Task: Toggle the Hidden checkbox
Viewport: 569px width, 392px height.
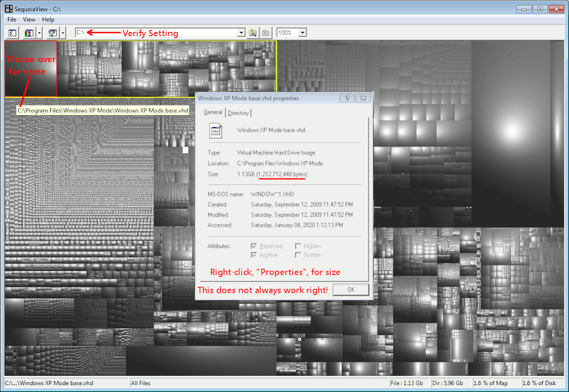Action: pyautogui.click(x=298, y=246)
